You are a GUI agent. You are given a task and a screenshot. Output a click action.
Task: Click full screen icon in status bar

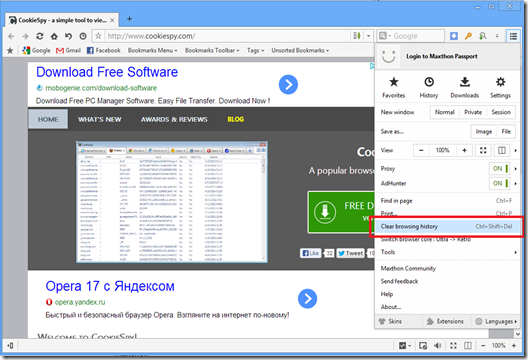(x=453, y=346)
